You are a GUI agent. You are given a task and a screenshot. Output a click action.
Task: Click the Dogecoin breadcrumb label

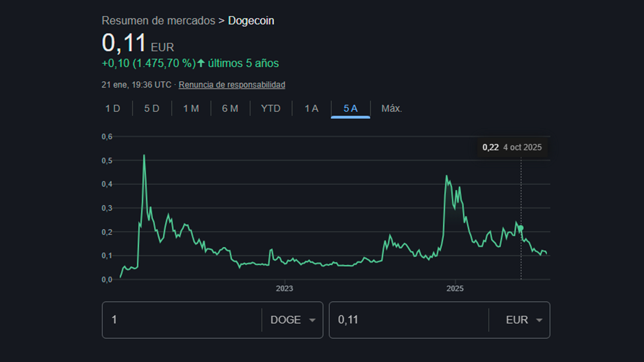point(251,21)
